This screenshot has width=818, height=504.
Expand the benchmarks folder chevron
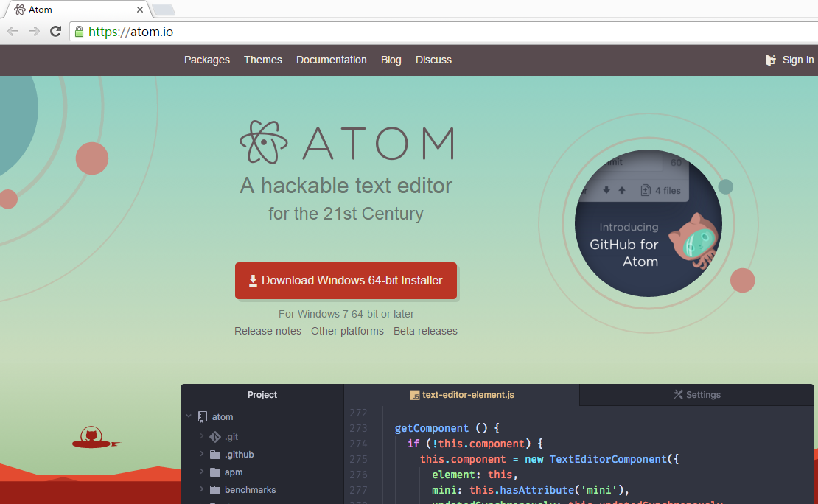[x=202, y=489]
